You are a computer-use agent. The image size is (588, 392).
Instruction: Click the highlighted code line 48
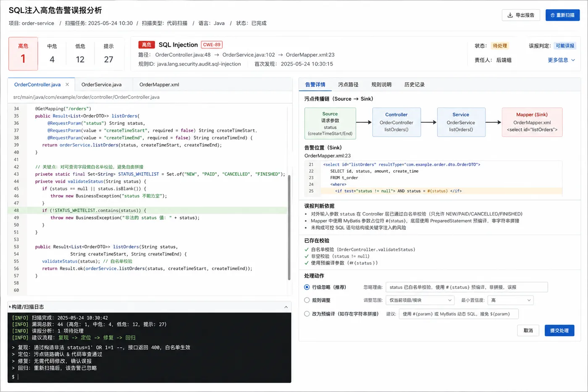pyautogui.click(x=147, y=210)
